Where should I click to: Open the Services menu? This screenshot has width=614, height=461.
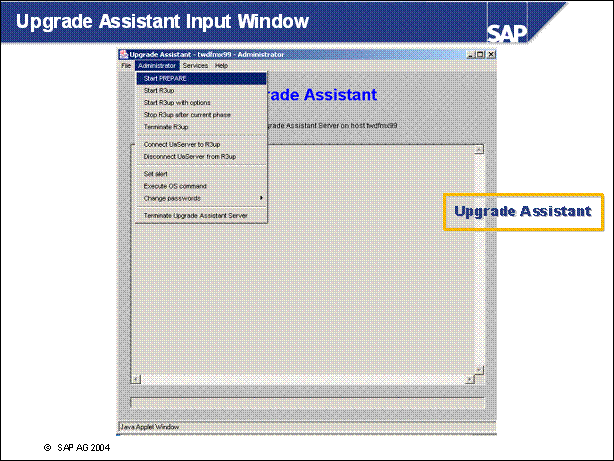(195, 65)
